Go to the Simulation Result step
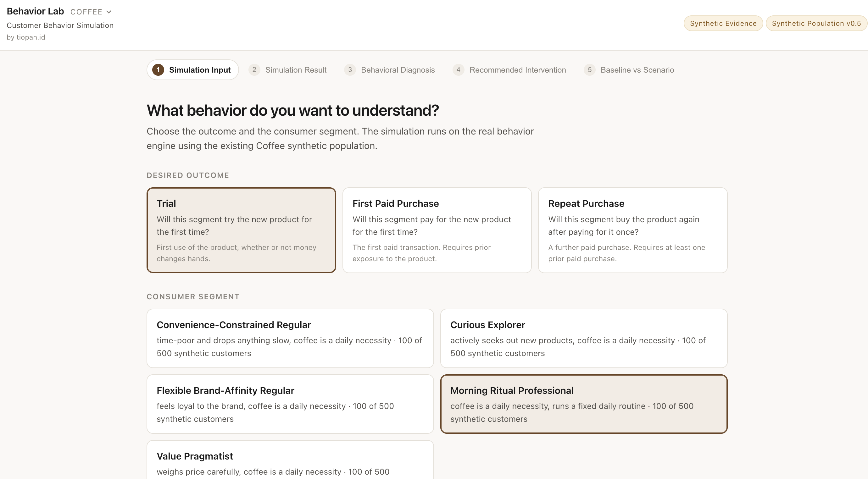This screenshot has width=868, height=479. (288, 70)
